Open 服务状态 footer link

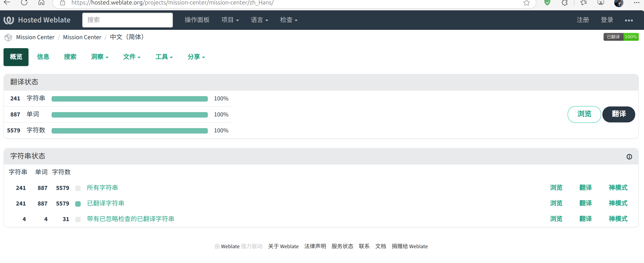click(x=342, y=246)
